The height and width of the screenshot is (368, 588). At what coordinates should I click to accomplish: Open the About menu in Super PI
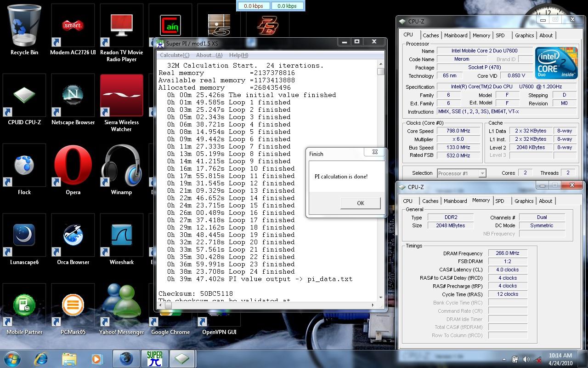tap(209, 55)
